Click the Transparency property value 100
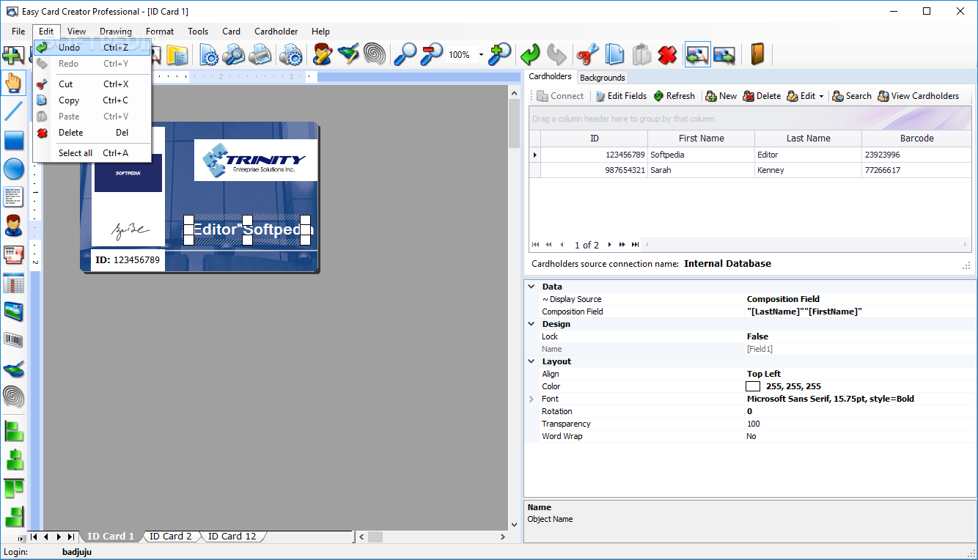 click(x=859, y=424)
